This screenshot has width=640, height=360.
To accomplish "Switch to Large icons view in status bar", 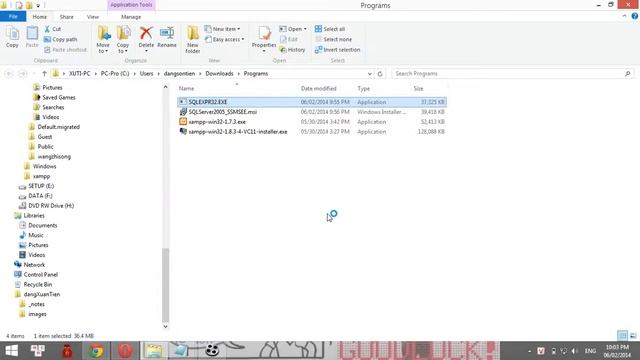I will pyautogui.click(x=633, y=336).
